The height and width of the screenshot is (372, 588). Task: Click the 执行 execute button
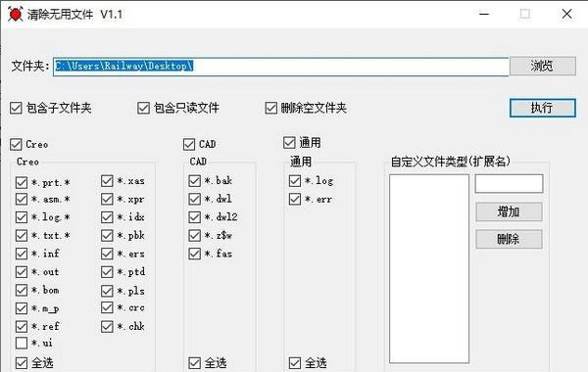[x=543, y=108]
